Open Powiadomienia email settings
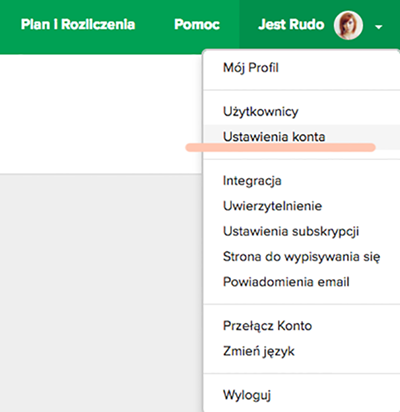 (286, 282)
